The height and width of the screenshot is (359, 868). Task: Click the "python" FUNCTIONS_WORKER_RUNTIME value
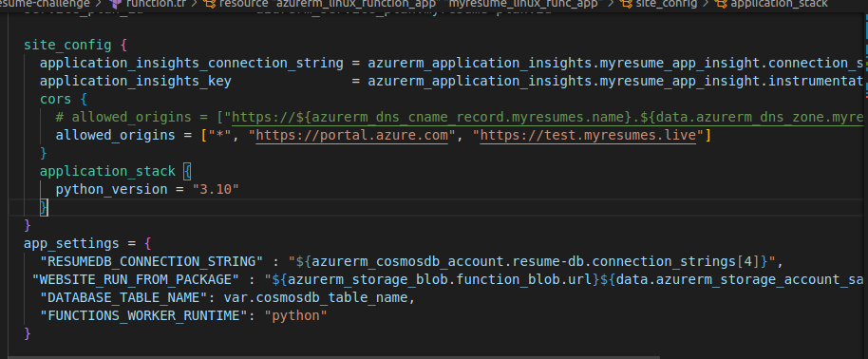(x=296, y=315)
